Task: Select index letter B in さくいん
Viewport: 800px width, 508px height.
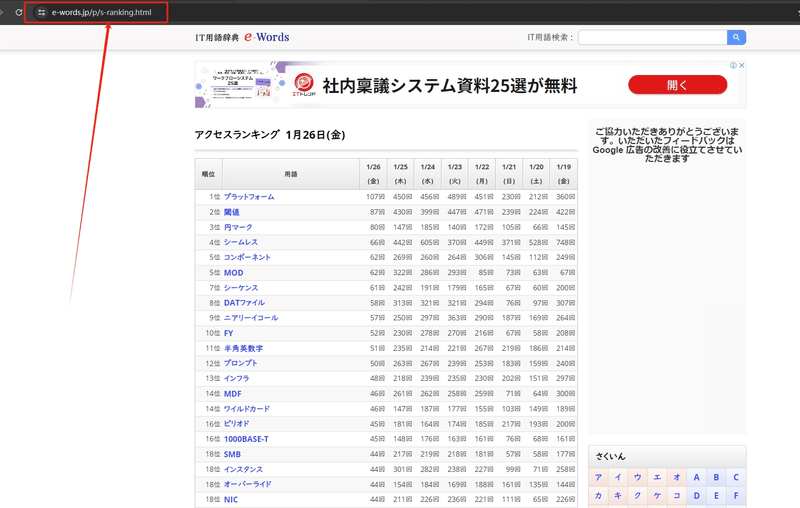Action: tap(716, 477)
